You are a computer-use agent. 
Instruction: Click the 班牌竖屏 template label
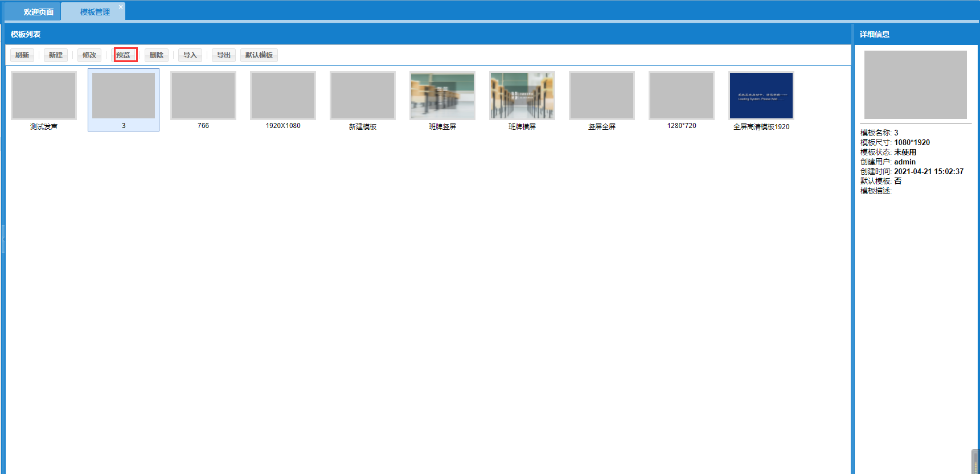(x=442, y=127)
